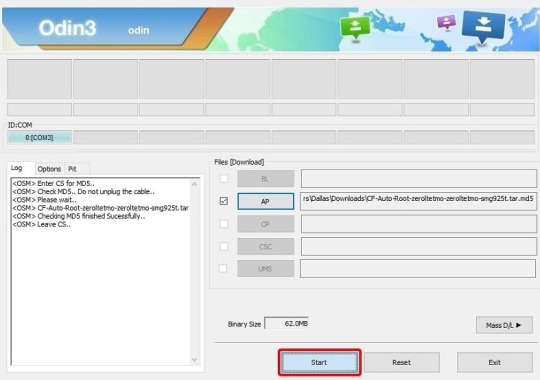Click the CF-Auto-Root tar log line
Image resolution: width=540 pixels, height=380 pixels.
[x=101, y=208]
